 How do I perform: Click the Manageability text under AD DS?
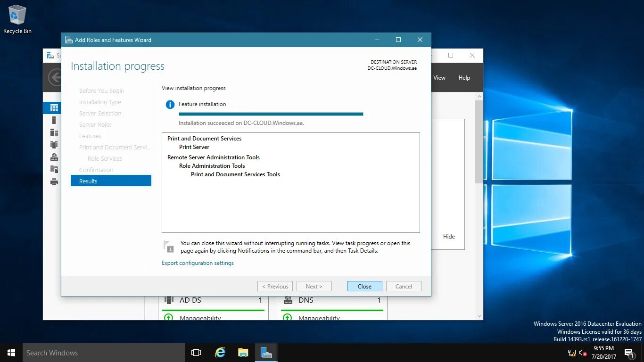pos(200,318)
